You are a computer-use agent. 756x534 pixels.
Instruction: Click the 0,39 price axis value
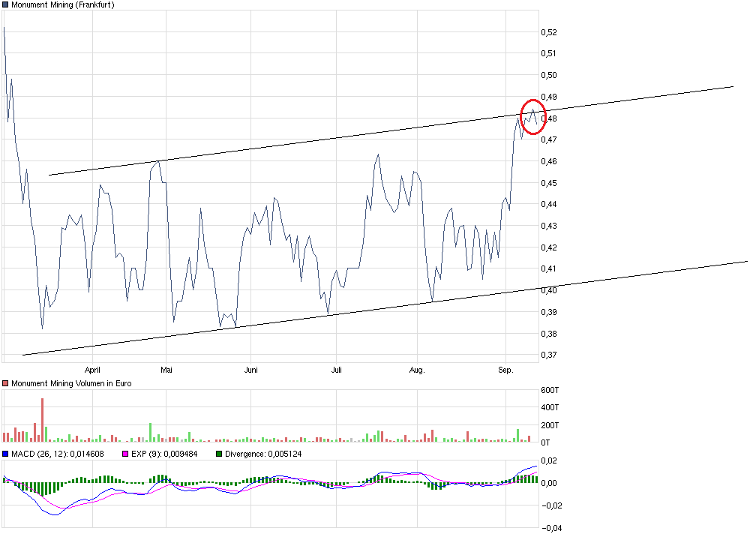coord(549,312)
